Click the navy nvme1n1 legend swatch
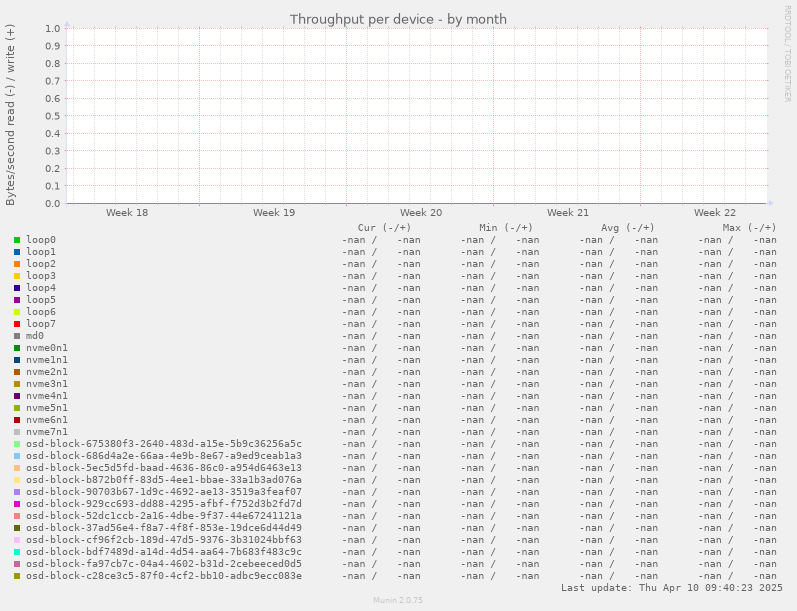The image size is (797, 611). tap(17, 360)
